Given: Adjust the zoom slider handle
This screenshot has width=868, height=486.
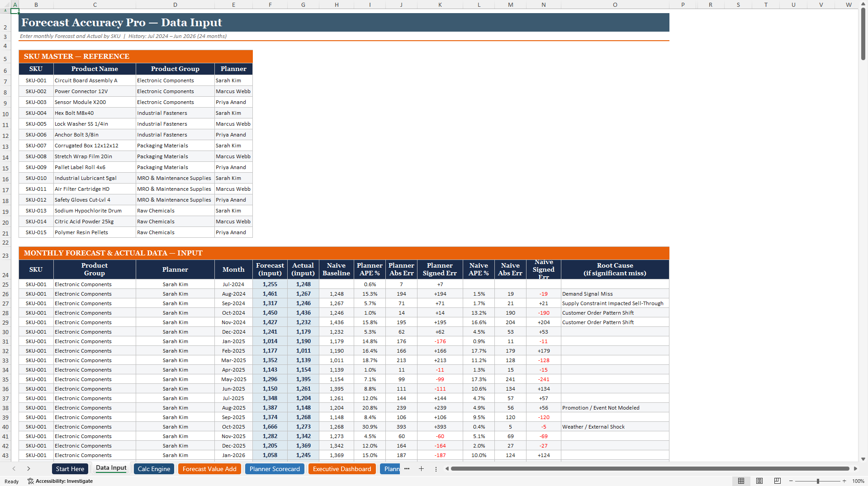Looking at the screenshot, I should tap(818, 481).
